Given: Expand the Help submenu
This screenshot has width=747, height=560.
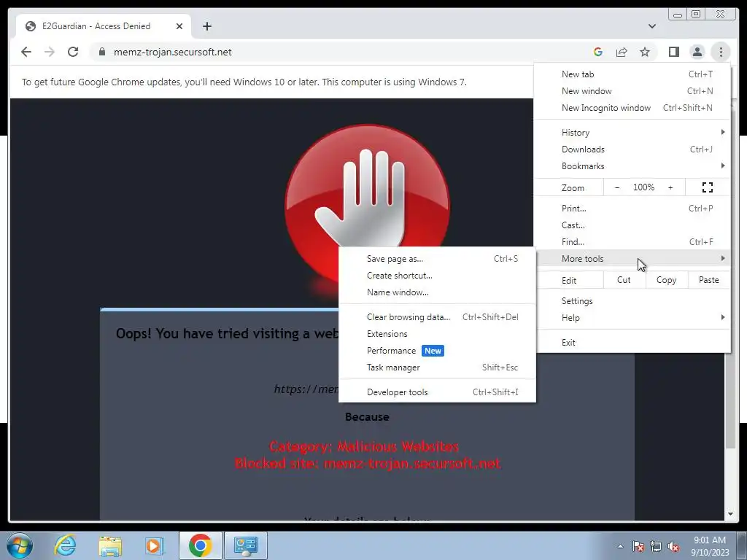Looking at the screenshot, I should point(632,318).
